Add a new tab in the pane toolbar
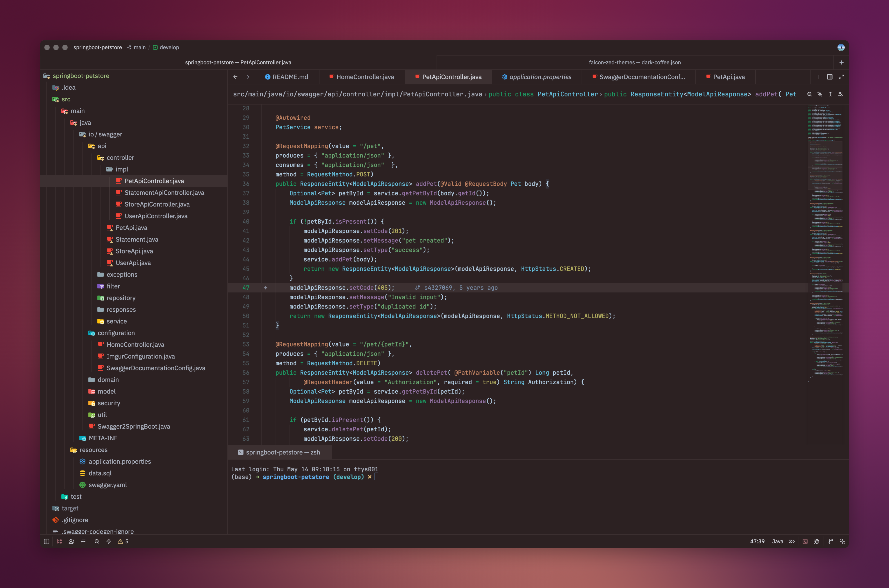This screenshot has height=588, width=889. point(818,77)
